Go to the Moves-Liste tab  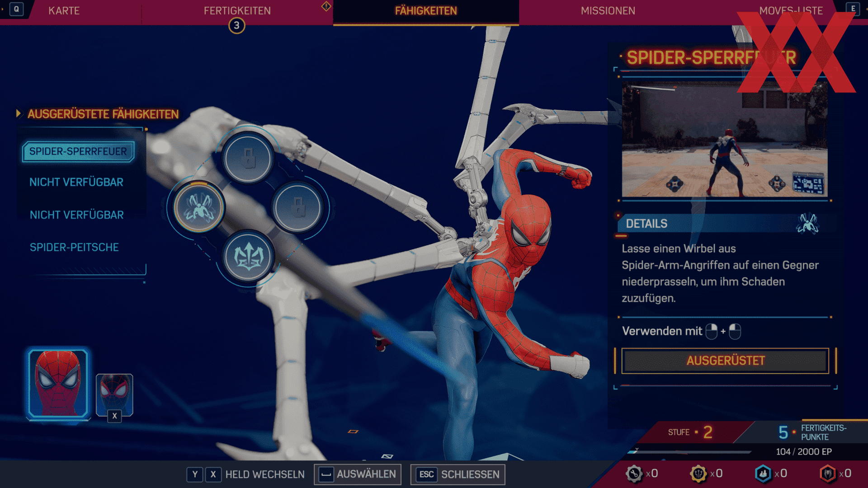point(791,10)
